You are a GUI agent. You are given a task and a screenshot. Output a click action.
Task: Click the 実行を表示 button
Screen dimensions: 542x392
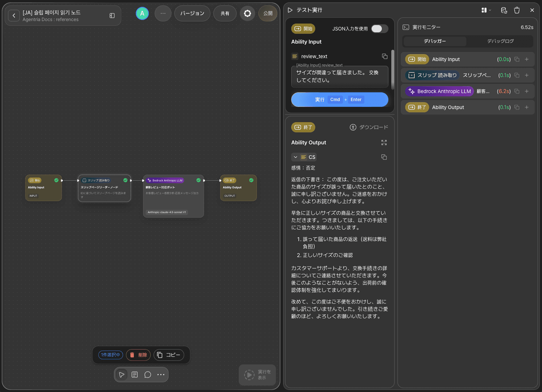(x=257, y=375)
